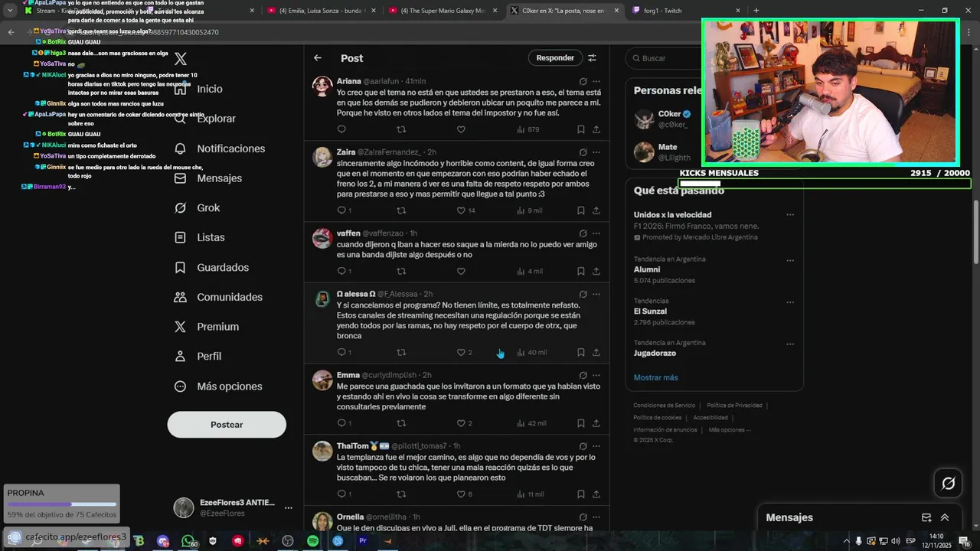
Task: Like vaffen's post
Action: (461, 271)
